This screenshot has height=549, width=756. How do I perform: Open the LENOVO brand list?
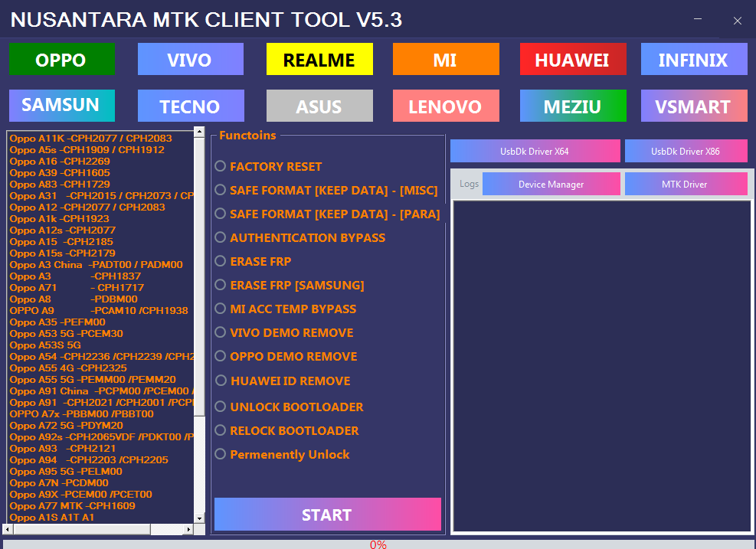[x=446, y=106]
